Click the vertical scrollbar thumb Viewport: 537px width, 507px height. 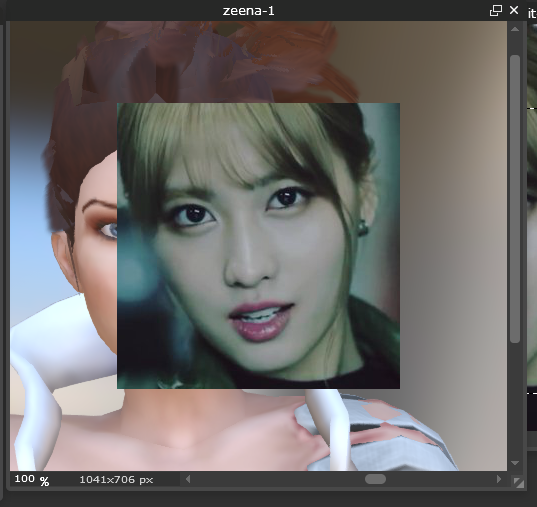[515, 199]
